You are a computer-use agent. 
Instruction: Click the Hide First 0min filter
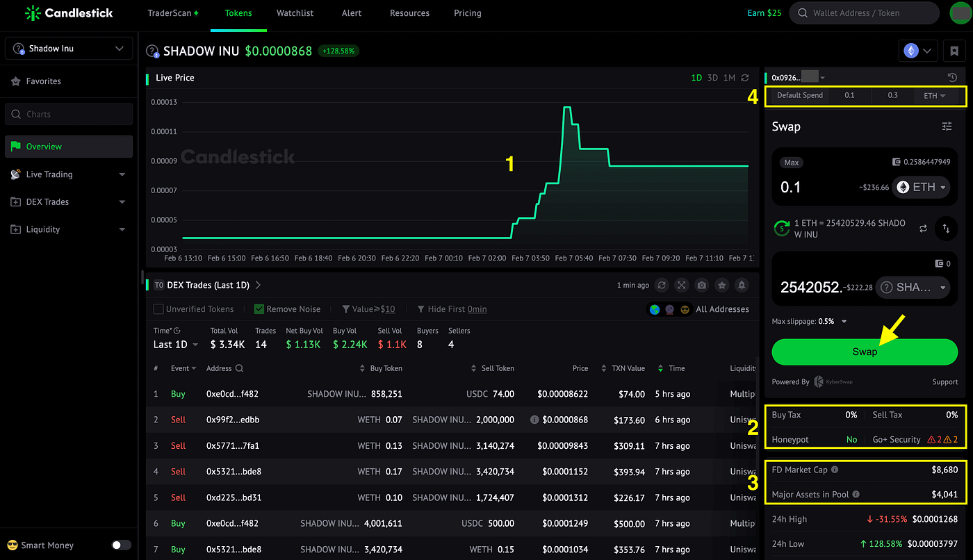click(452, 309)
